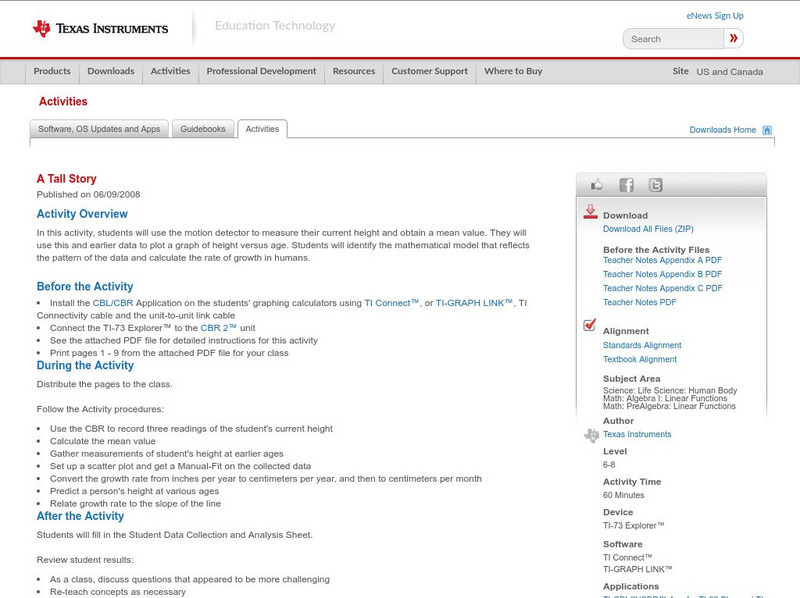Share via the Facebook icon
The image size is (800, 598).
(x=626, y=185)
